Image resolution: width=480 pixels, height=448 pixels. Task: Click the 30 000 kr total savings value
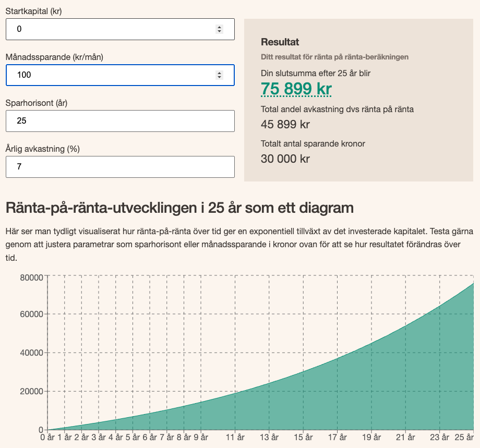[x=285, y=159]
